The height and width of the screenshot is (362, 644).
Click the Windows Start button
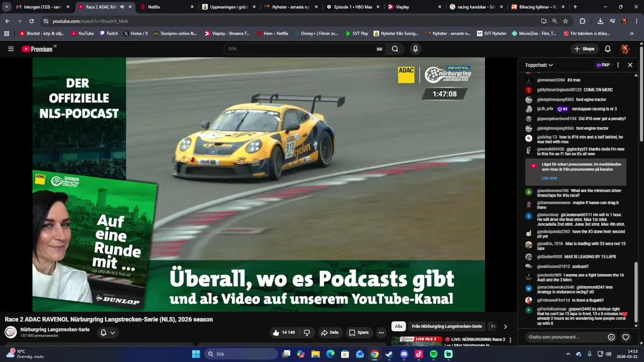tap(196, 354)
